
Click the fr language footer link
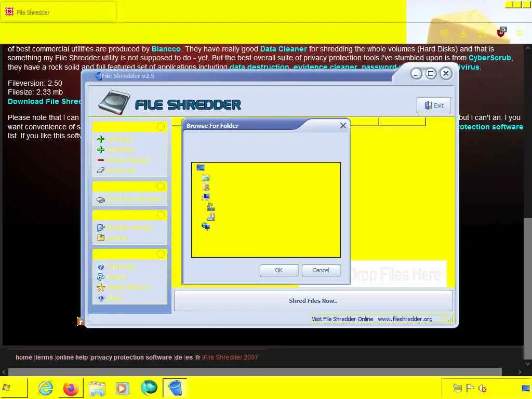point(198,357)
